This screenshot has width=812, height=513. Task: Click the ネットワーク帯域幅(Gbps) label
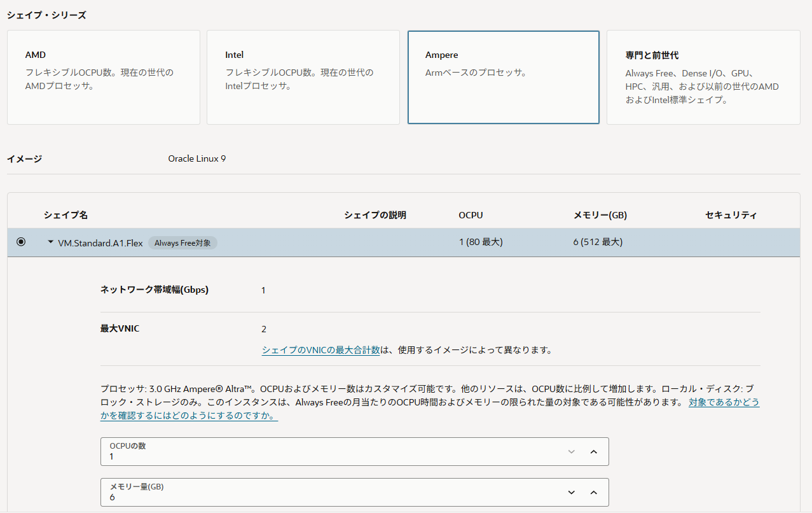tap(155, 290)
